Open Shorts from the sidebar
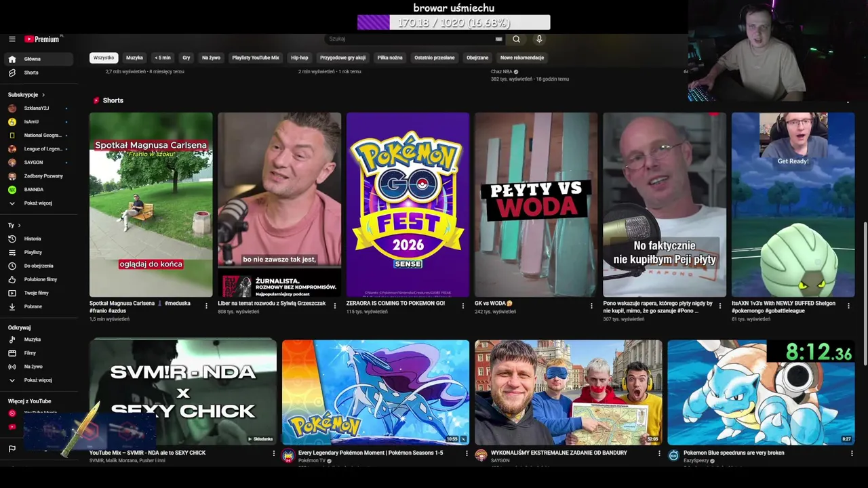 (x=40, y=73)
